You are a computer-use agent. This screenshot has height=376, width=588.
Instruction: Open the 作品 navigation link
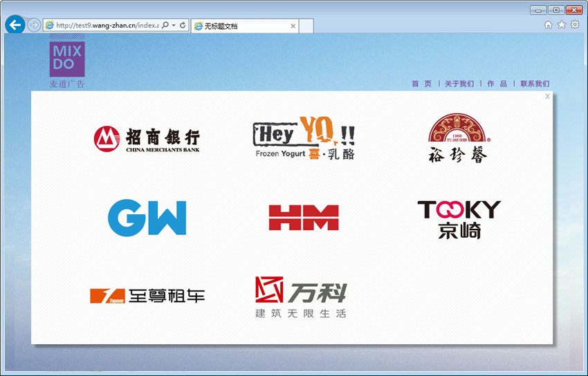[497, 84]
